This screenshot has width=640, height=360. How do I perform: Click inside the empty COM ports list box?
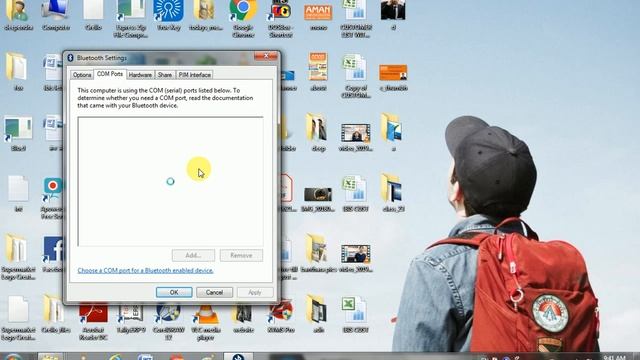pyautogui.click(x=170, y=182)
